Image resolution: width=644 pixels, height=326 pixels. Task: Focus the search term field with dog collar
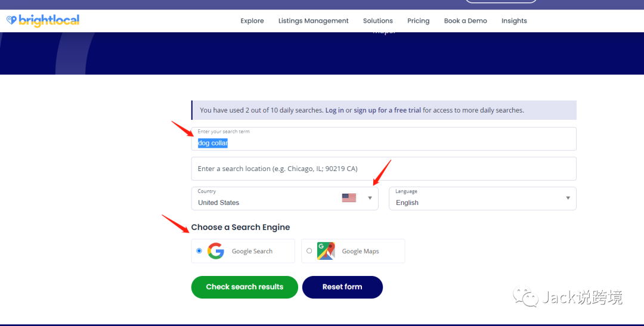point(383,139)
